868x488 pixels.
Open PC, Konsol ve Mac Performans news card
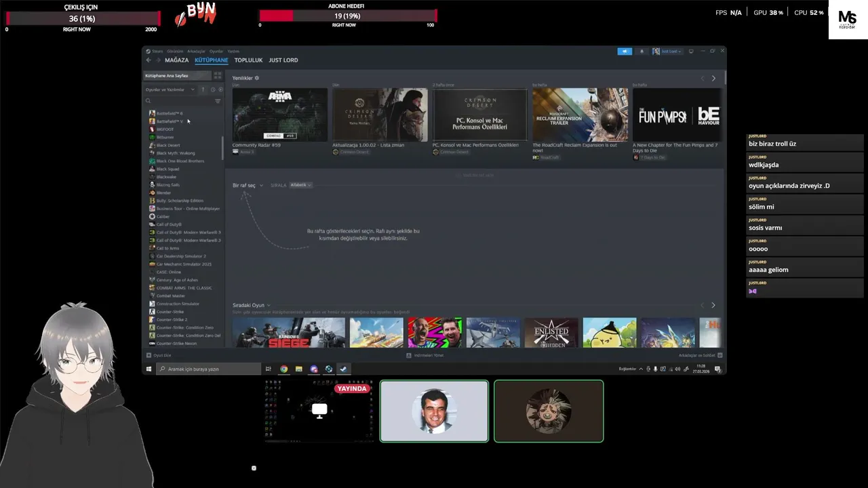[x=479, y=115]
